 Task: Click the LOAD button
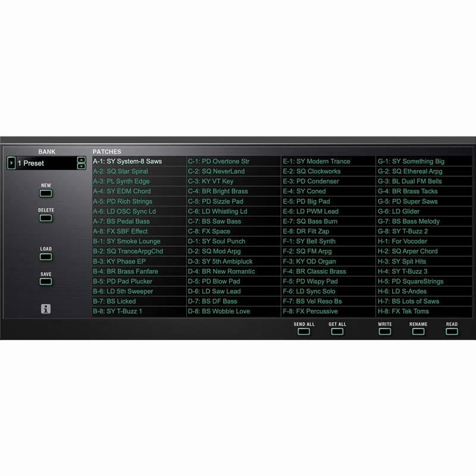click(46, 257)
